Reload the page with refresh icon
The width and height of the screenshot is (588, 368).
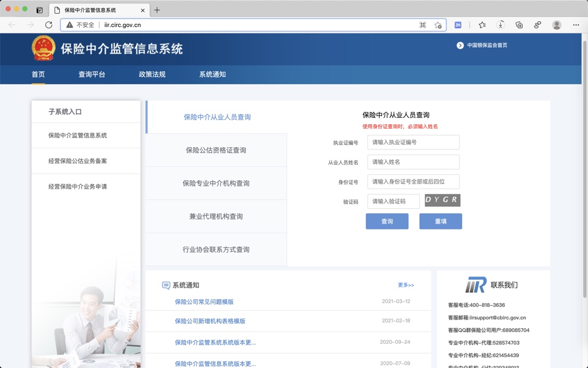pos(49,25)
